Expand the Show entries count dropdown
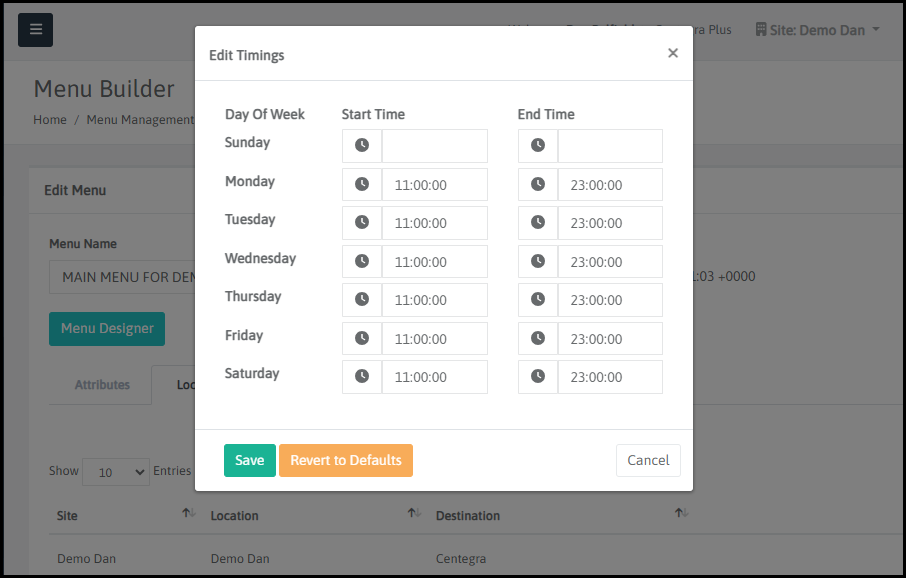 (115, 472)
